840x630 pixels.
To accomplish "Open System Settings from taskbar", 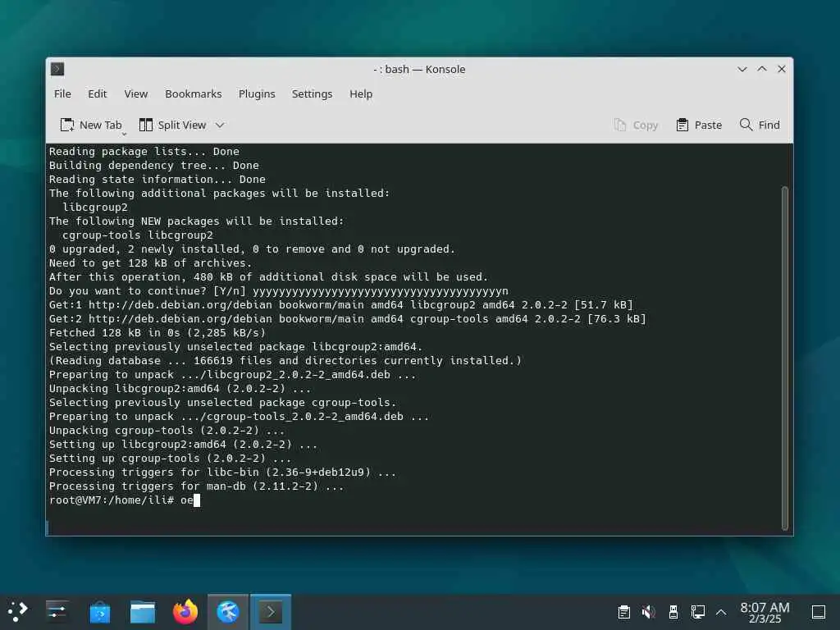I will (x=57, y=611).
